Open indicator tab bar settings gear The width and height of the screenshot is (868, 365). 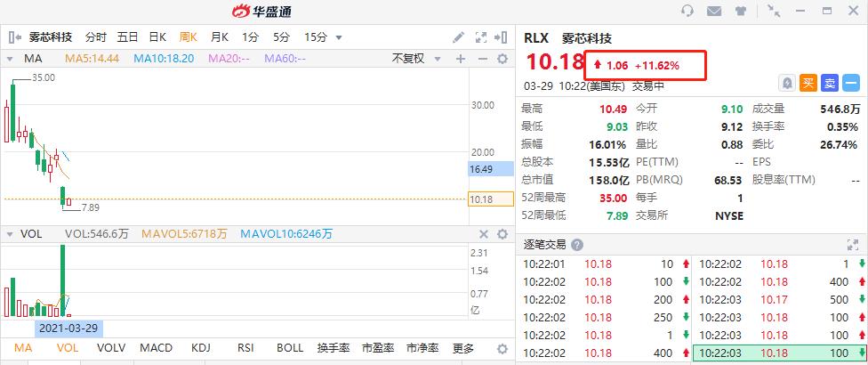(502, 349)
